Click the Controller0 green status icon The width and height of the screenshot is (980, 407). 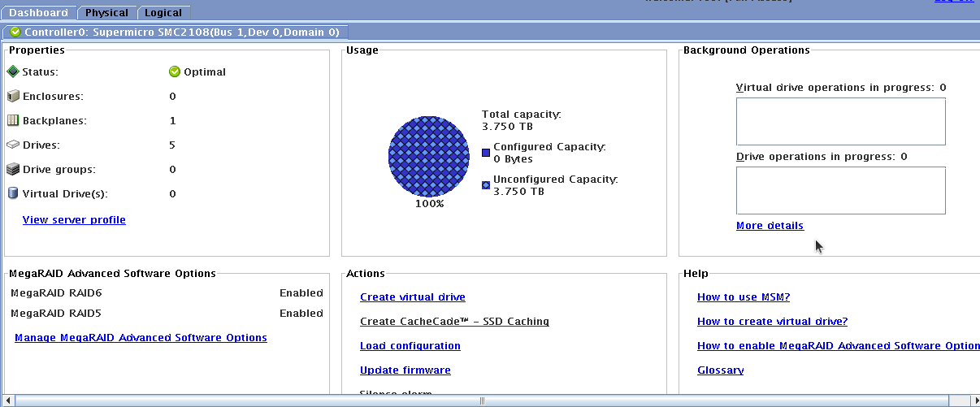[x=15, y=32]
